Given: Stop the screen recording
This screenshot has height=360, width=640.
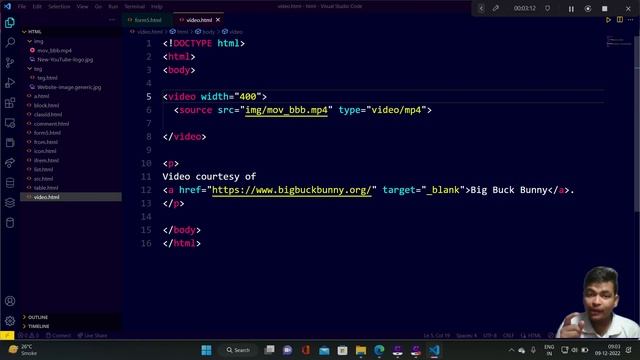Looking at the screenshot, I should [604, 9].
